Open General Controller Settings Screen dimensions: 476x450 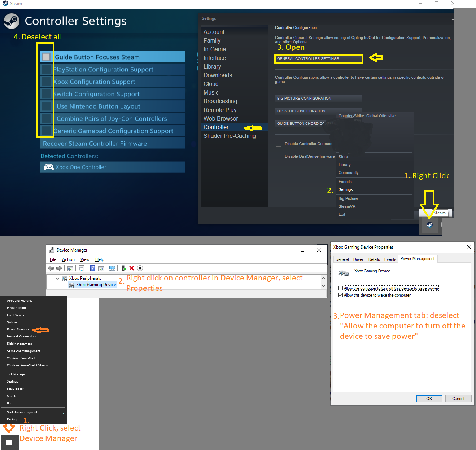tap(318, 59)
